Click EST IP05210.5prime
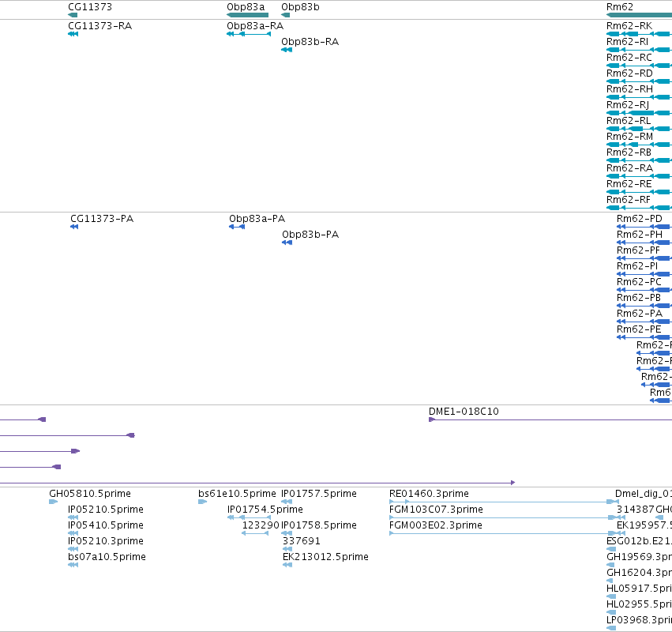 (106, 510)
